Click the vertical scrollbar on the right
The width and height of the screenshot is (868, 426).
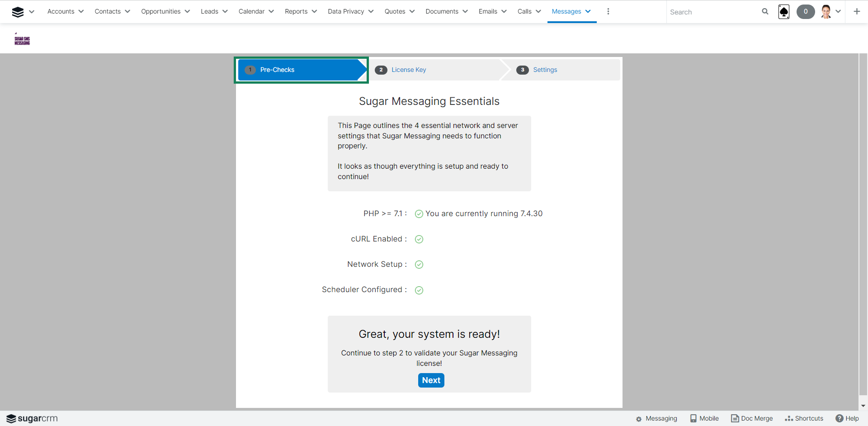click(x=863, y=226)
